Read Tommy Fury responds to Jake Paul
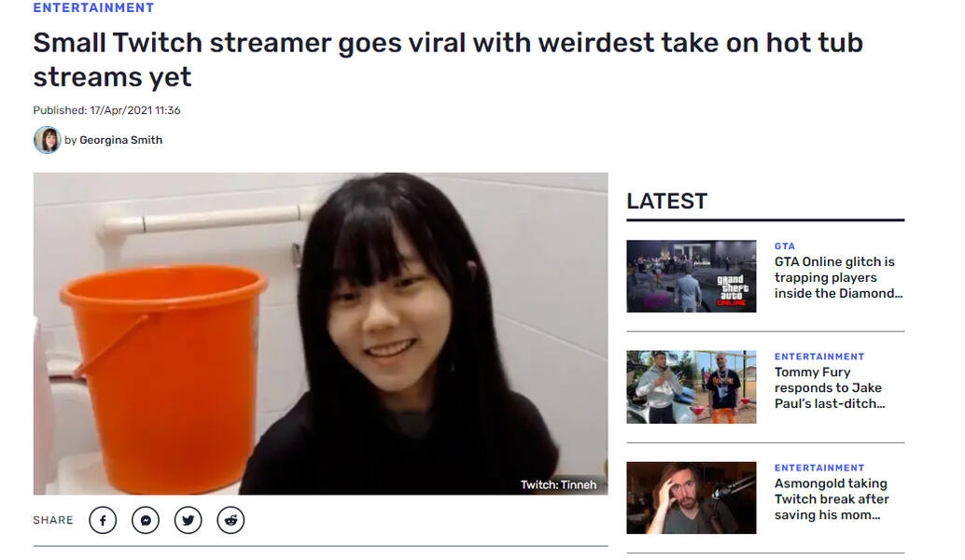The height and width of the screenshot is (560, 965). coord(829,387)
